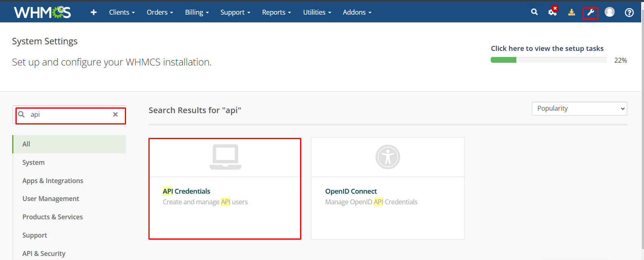
Task: Open the API Credentials link
Action: click(x=187, y=191)
